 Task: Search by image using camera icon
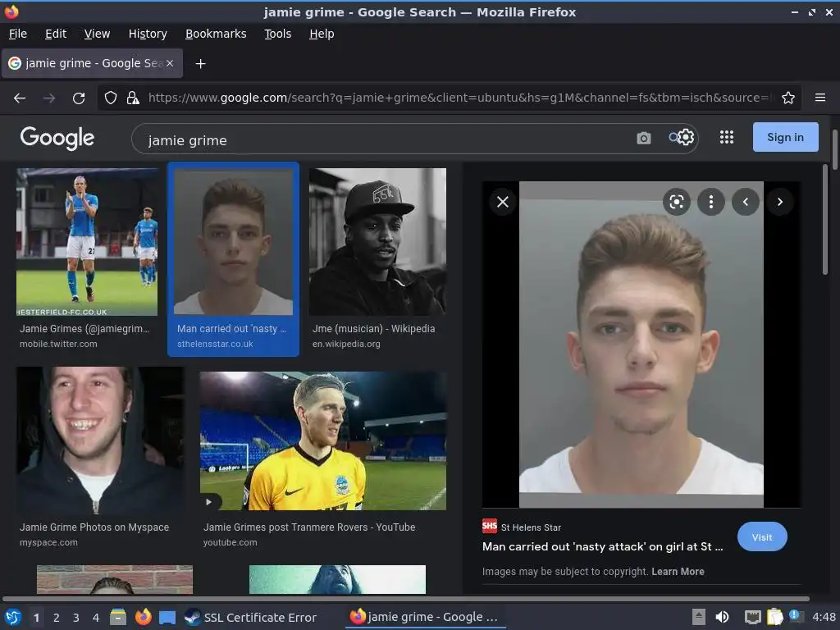pyautogui.click(x=643, y=139)
